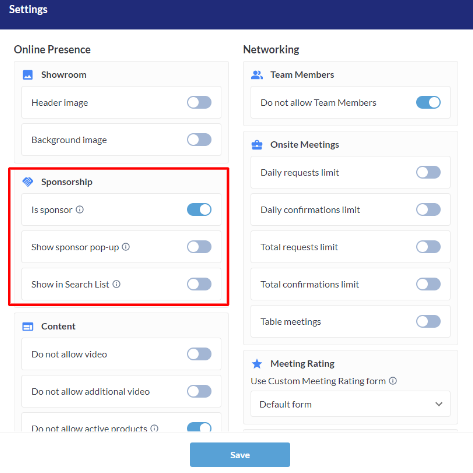The width and height of the screenshot is (473, 473).
Task: Click the Save button
Action: (240, 455)
